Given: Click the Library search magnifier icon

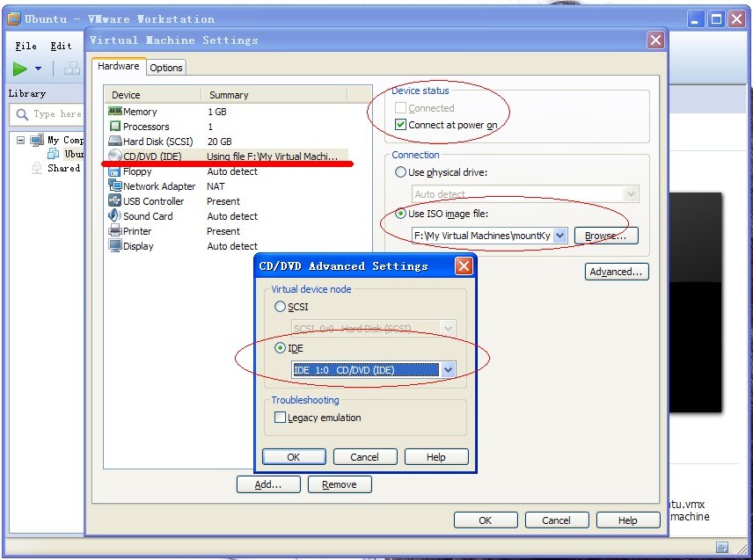Looking at the screenshot, I should (22, 114).
